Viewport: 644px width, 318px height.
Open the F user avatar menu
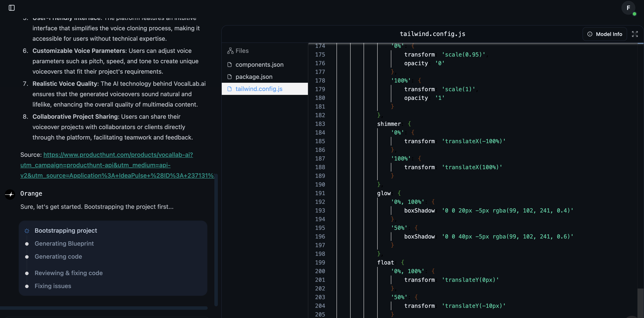[628, 8]
